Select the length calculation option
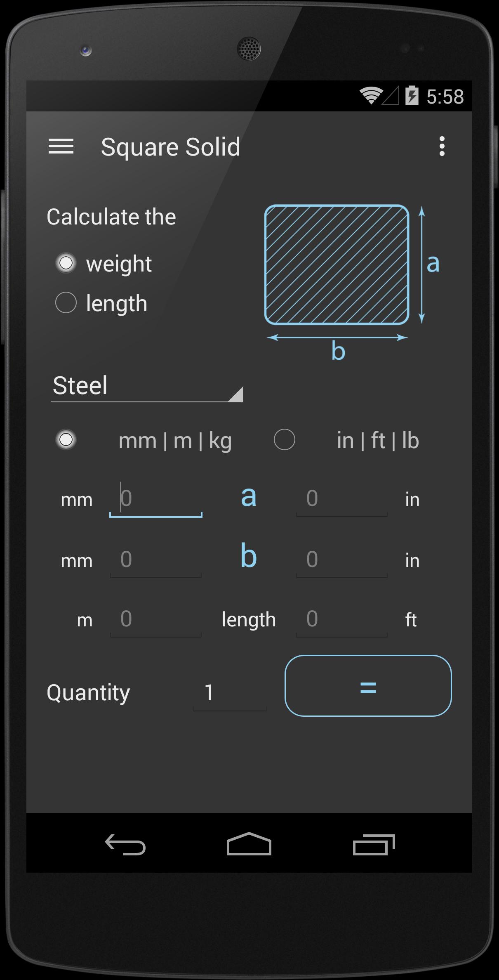Image resolution: width=499 pixels, height=980 pixels. (x=66, y=303)
